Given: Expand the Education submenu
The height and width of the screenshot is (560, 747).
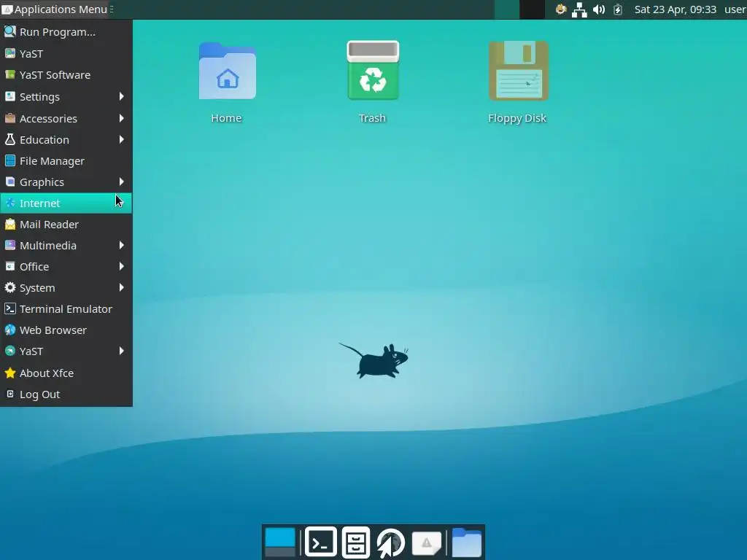Looking at the screenshot, I should (66, 139).
